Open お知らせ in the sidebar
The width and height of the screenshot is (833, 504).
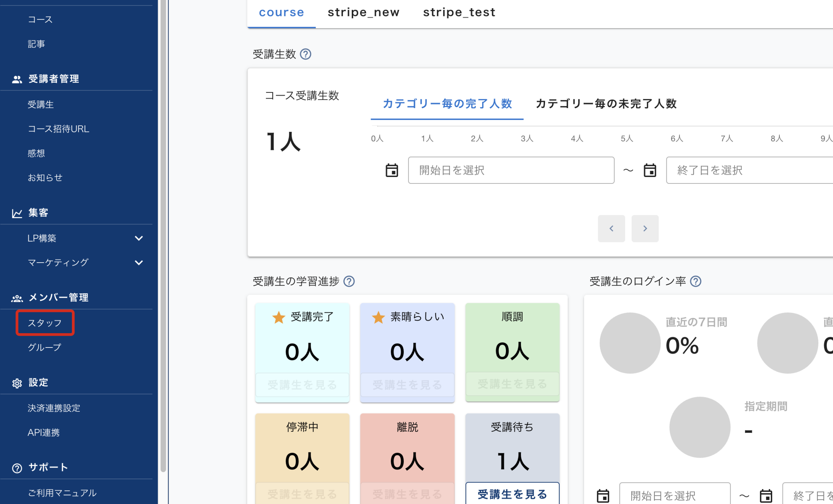pos(45,178)
